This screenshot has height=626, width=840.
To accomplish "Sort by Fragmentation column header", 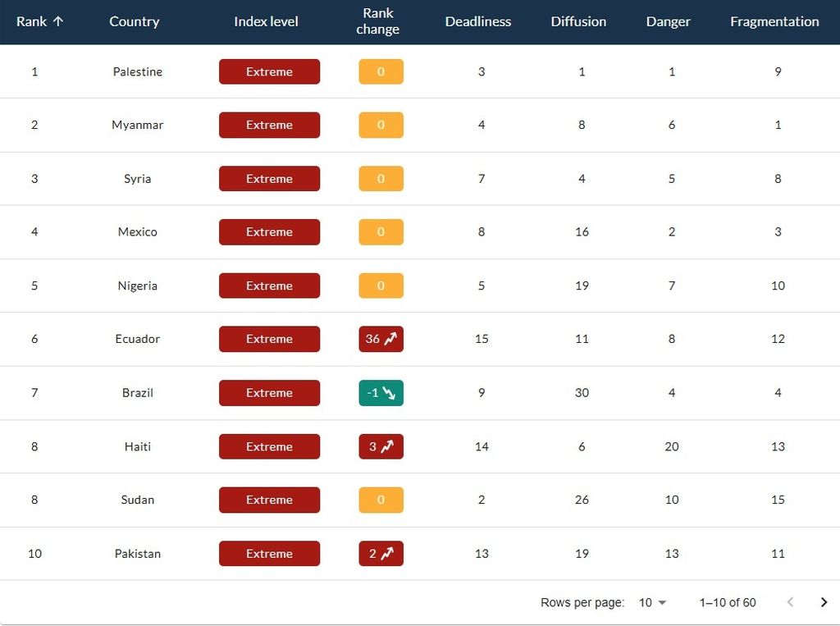I will (x=774, y=21).
